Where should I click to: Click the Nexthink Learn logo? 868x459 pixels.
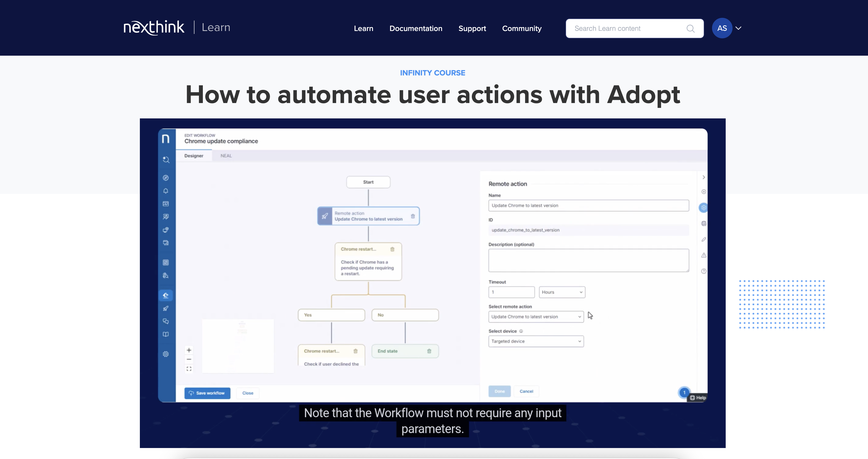[177, 27]
